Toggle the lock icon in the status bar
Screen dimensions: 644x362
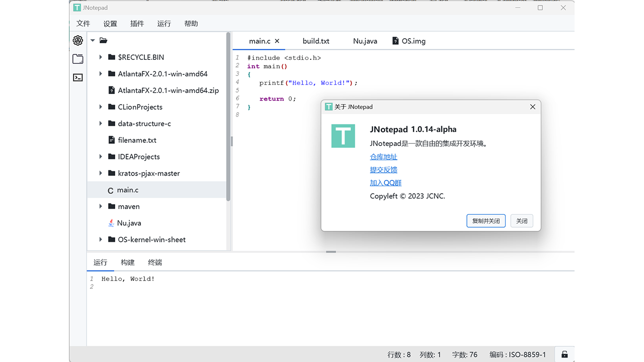pos(564,354)
